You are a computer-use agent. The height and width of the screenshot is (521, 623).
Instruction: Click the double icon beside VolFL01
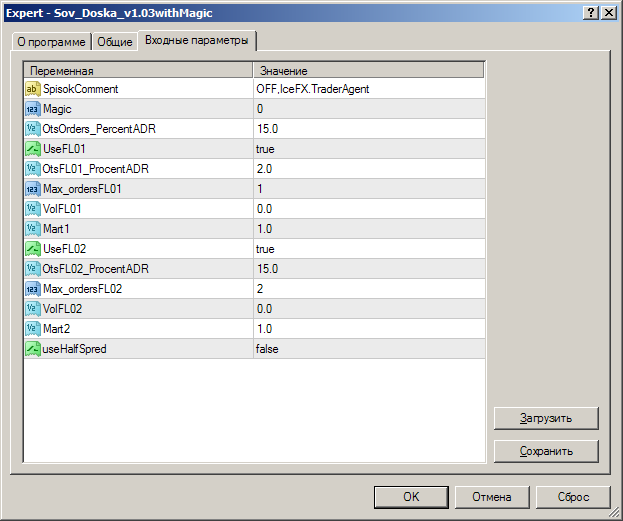click(33, 209)
